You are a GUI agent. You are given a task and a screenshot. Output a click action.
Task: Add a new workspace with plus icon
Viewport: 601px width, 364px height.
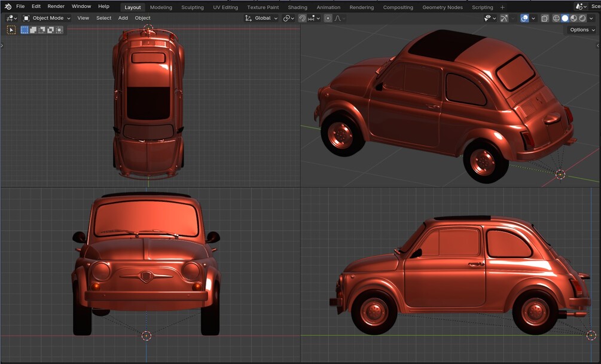[502, 7]
